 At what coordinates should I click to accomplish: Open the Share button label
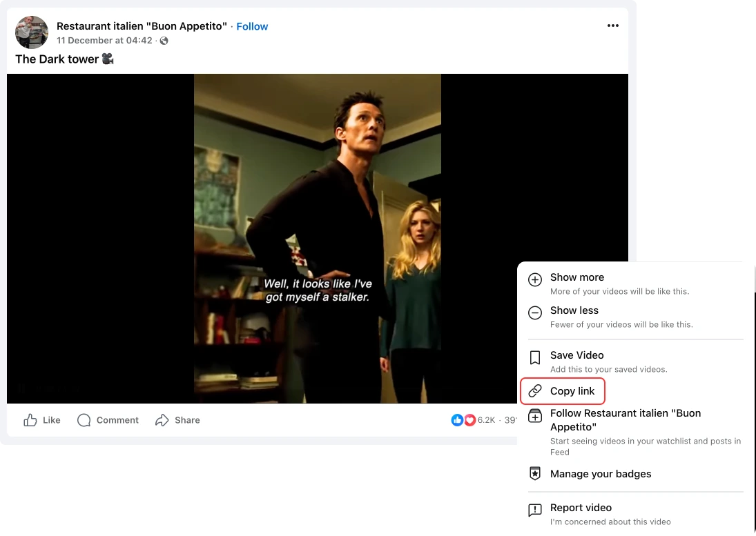[187, 420]
